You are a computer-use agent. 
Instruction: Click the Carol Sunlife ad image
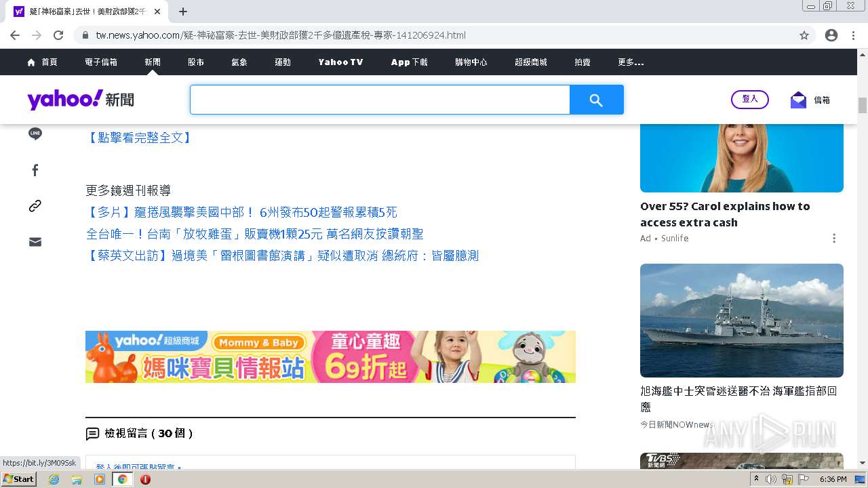tap(742, 158)
